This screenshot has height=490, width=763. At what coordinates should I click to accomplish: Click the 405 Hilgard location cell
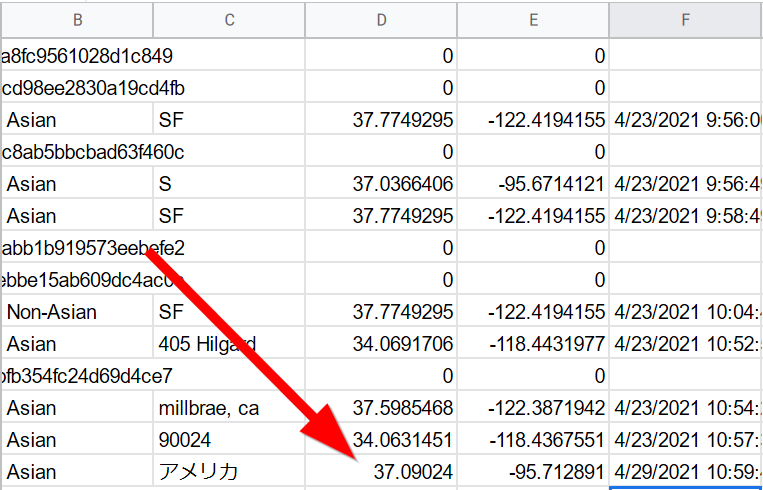[x=207, y=344]
